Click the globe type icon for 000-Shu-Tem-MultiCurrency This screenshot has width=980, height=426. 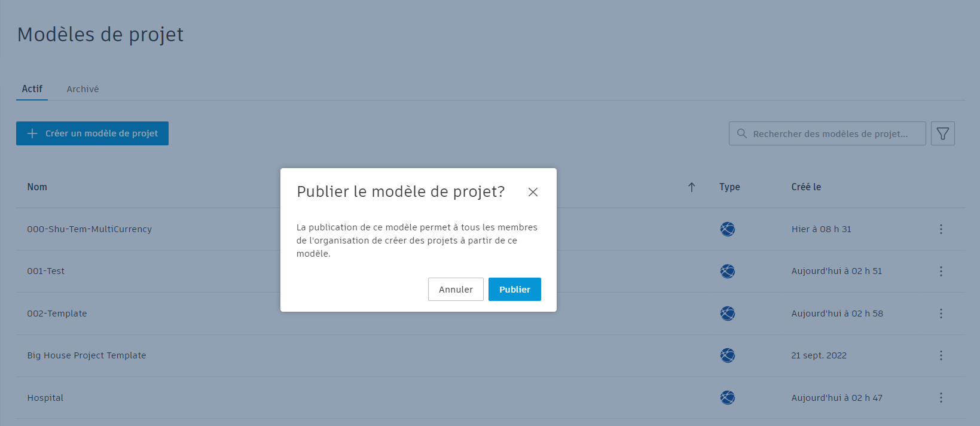click(x=728, y=229)
